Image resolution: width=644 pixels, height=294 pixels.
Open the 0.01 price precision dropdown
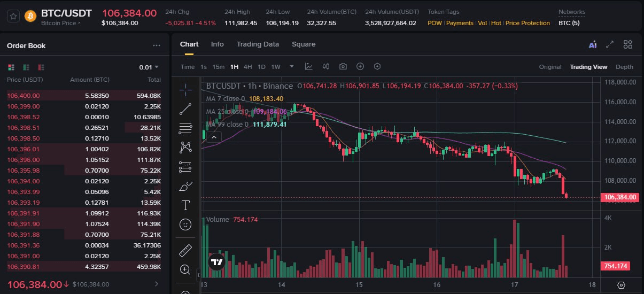[149, 67]
